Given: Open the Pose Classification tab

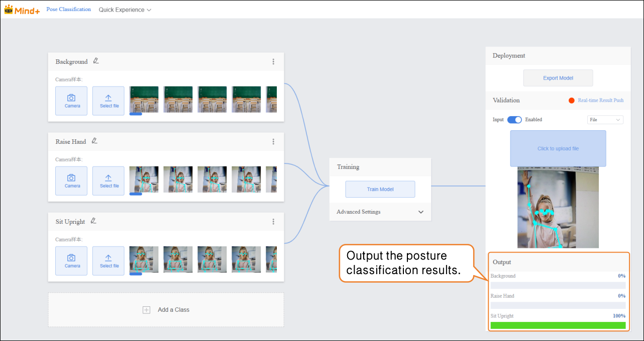Looking at the screenshot, I should 69,10.
